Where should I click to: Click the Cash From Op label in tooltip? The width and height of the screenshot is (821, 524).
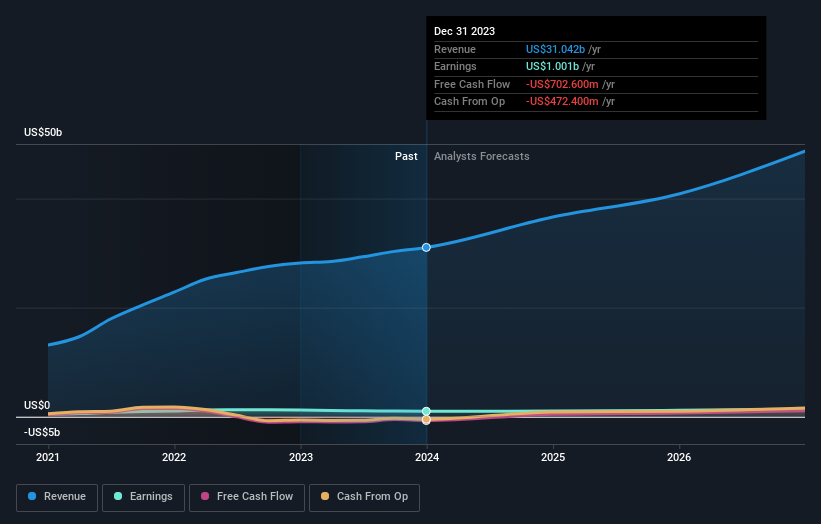[469, 102]
